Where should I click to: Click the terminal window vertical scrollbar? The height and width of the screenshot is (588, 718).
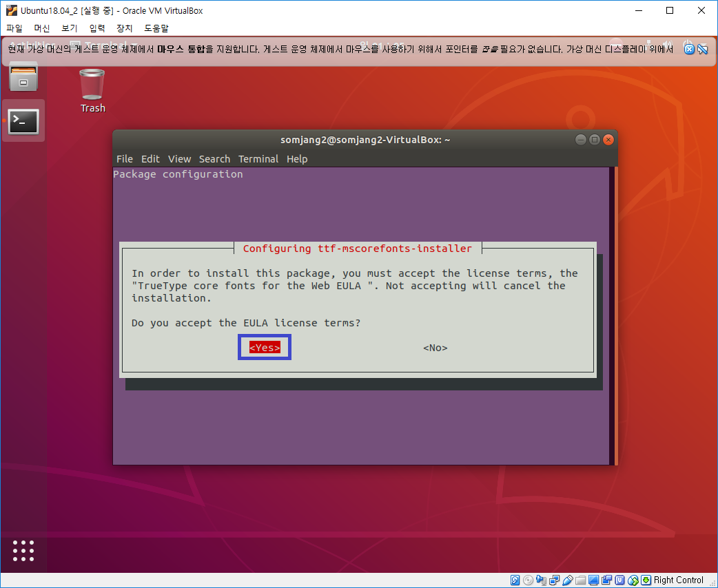pos(616,316)
